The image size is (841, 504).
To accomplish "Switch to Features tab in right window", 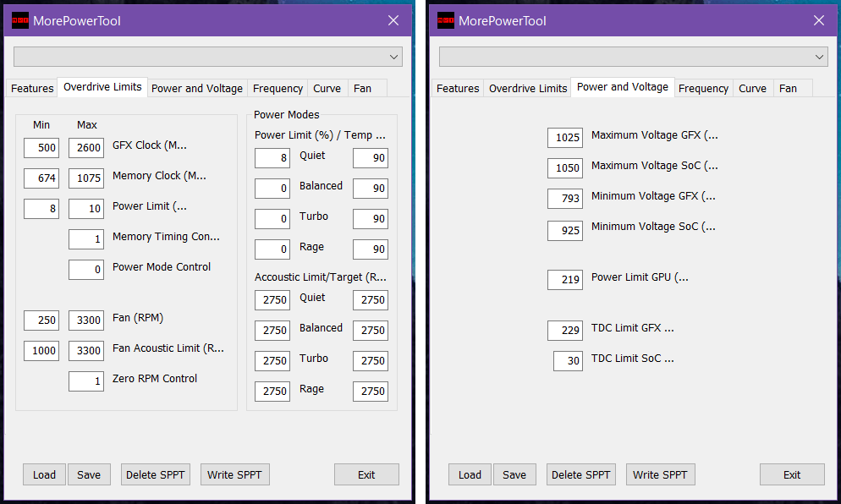I will pyautogui.click(x=458, y=88).
